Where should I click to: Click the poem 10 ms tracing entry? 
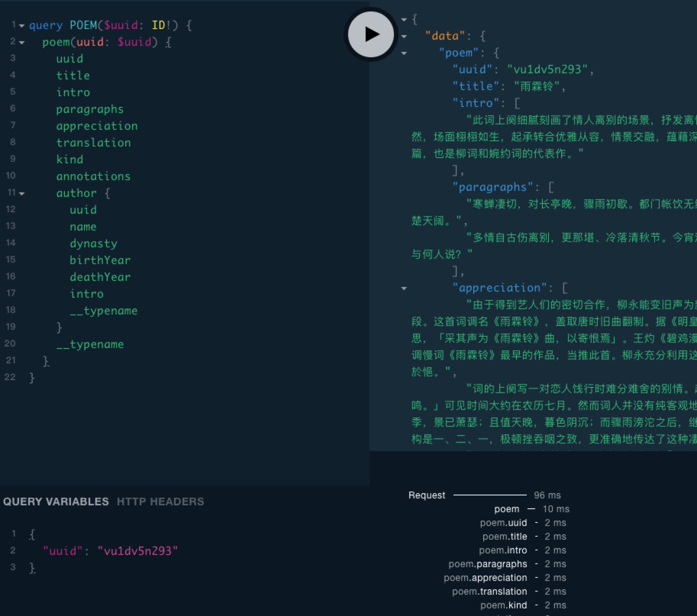pos(507,509)
